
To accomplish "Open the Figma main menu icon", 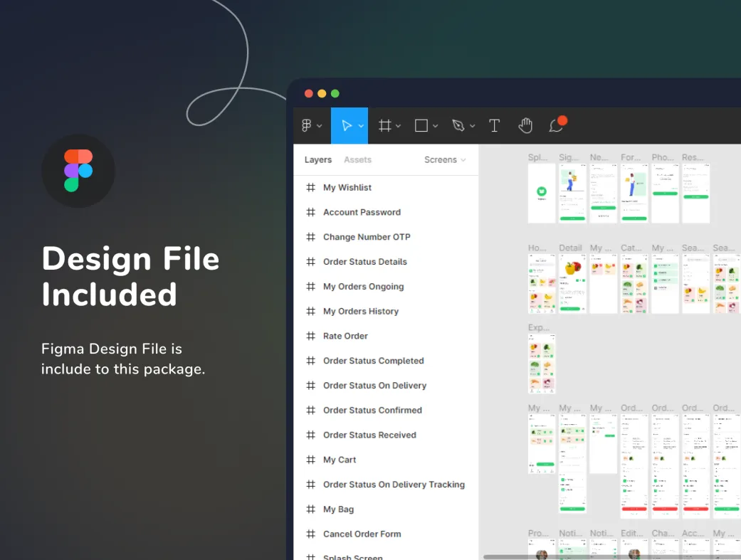I will [x=307, y=126].
